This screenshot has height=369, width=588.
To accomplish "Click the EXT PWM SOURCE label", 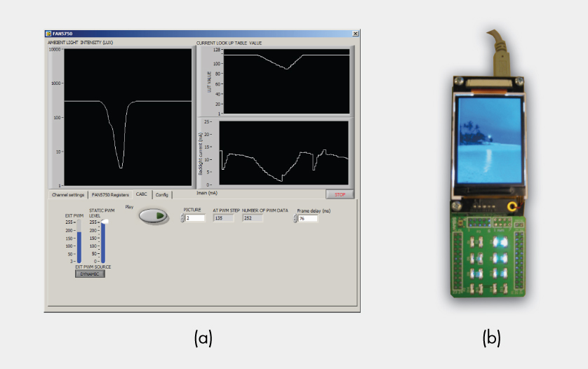I will (x=93, y=267).
